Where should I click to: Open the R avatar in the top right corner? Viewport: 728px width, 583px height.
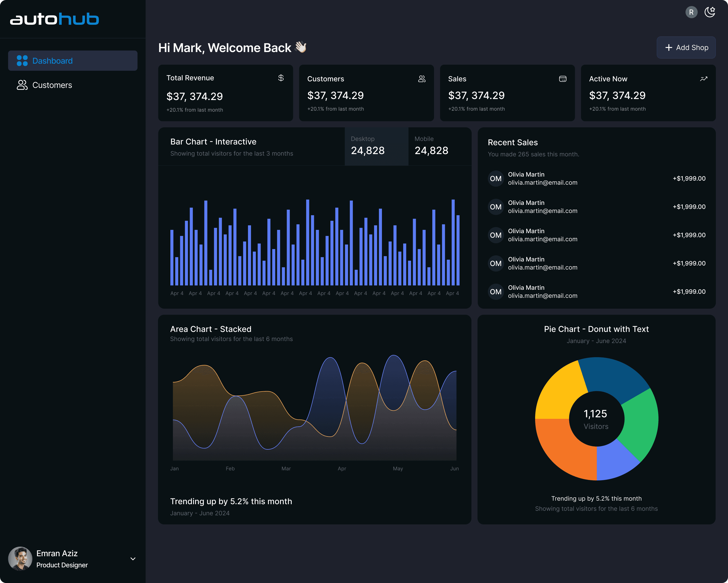[691, 12]
